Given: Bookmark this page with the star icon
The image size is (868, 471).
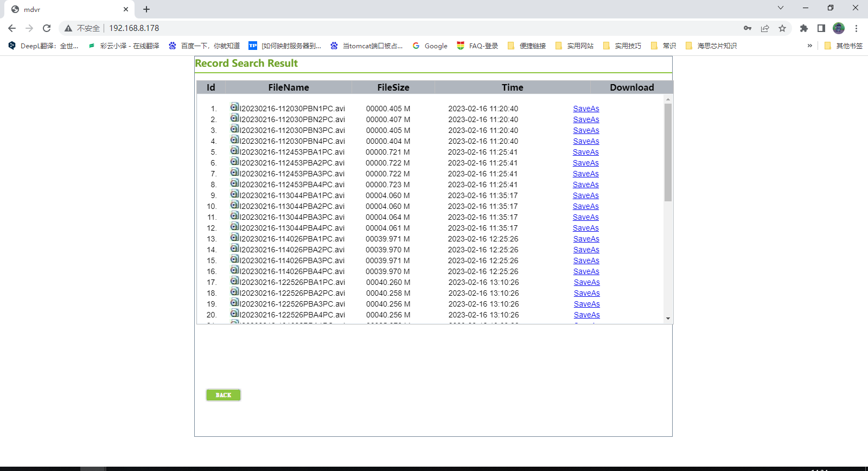Looking at the screenshot, I should coord(782,28).
